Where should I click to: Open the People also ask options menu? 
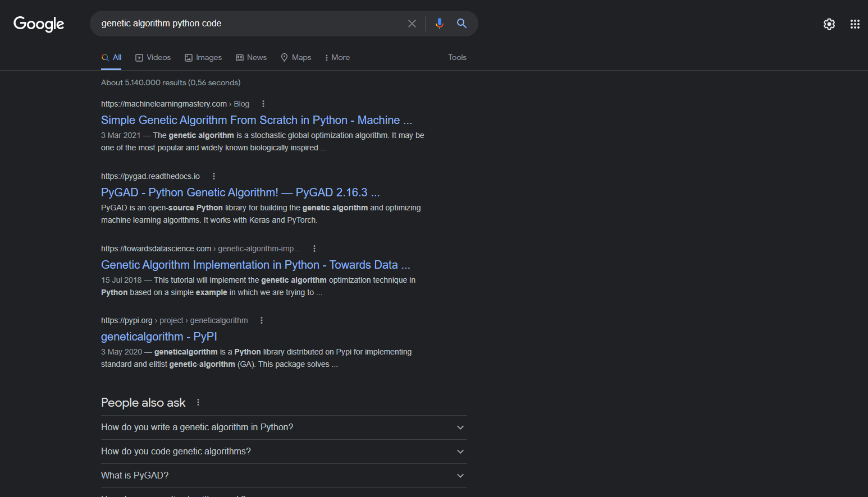[198, 403]
